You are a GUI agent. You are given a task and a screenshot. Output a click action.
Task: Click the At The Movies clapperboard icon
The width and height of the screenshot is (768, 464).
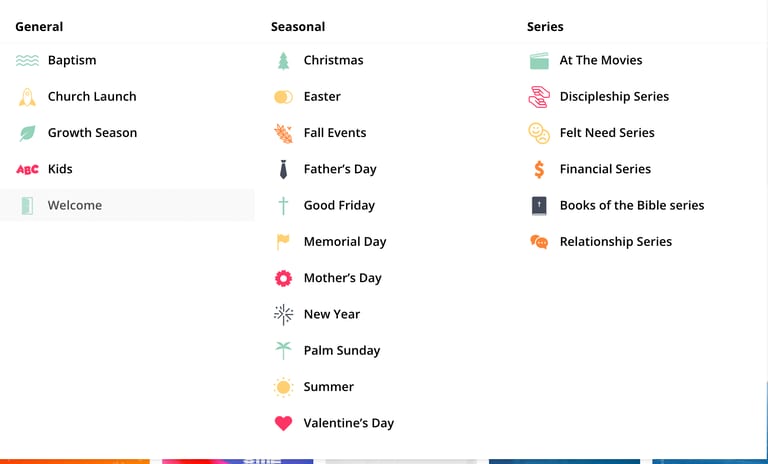tap(539, 61)
